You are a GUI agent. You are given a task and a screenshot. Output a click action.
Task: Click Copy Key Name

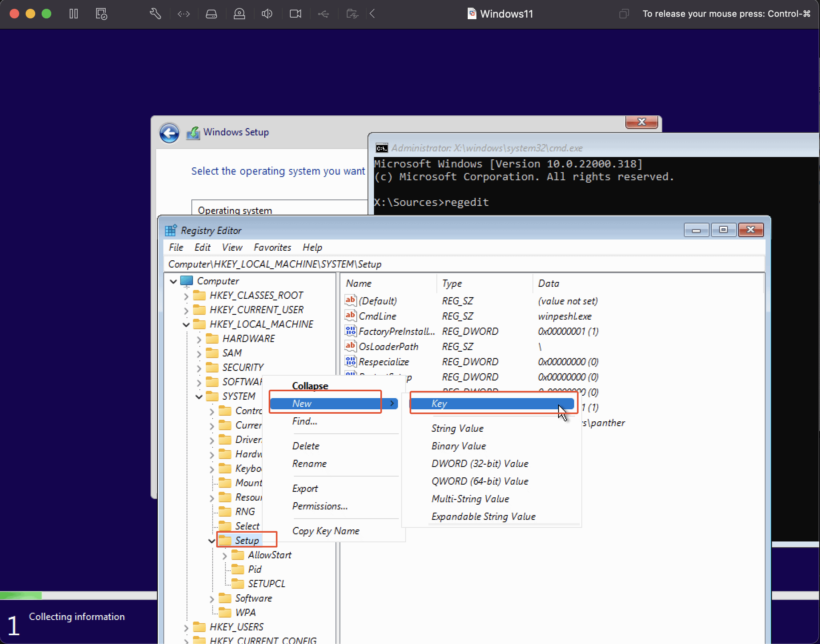(x=326, y=531)
